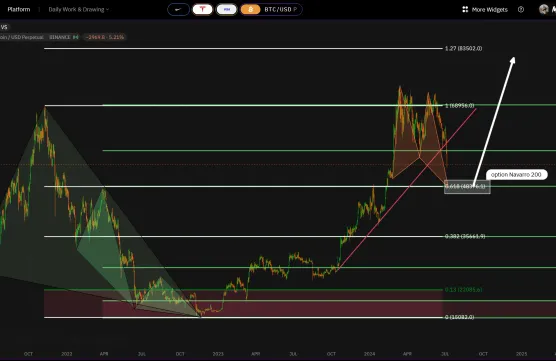Screen dimensions: 556x361
Task: Click the Coin / USD Perpetual symbol name
Action: coord(21,37)
